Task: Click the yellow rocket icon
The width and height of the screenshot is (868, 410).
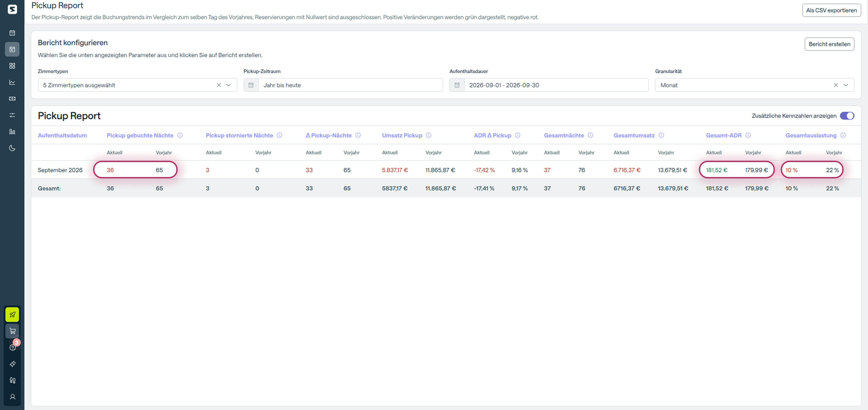Action: pos(12,315)
